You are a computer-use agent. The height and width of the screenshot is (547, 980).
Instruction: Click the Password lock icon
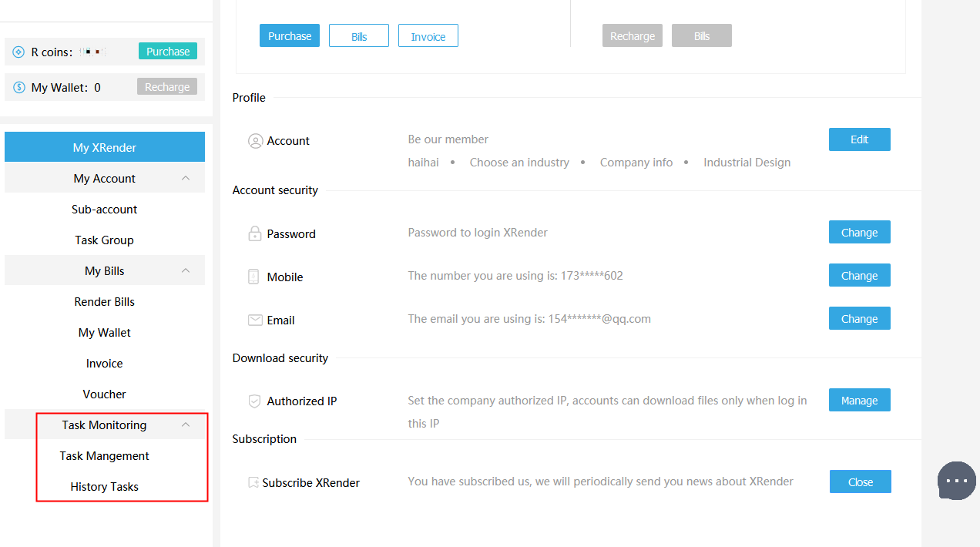point(255,234)
